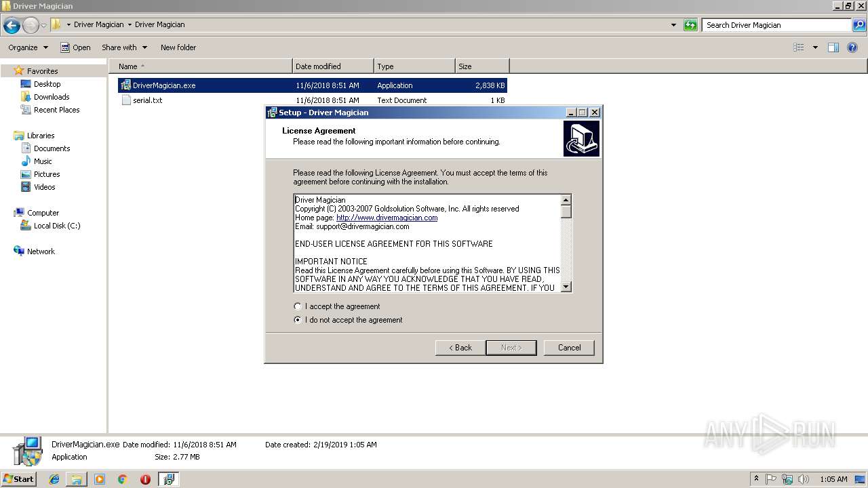Open the Organize menu
The width and height of the screenshot is (868, 488).
click(x=28, y=47)
